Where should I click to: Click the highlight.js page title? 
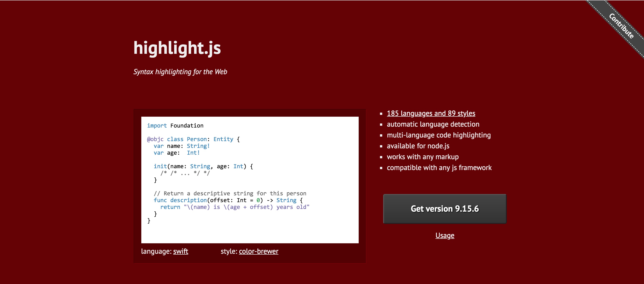pyautogui.click(x=177, y=48)
